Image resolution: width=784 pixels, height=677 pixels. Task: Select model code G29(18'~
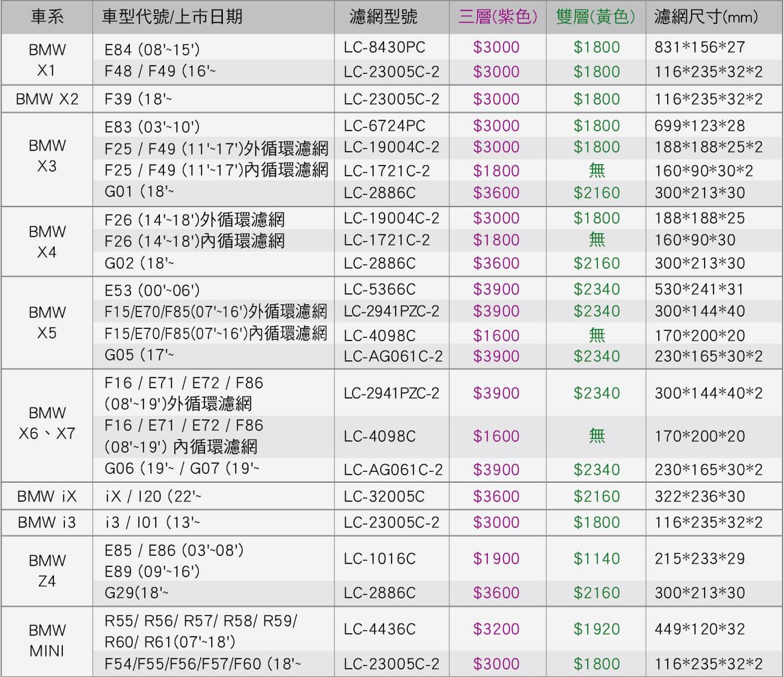click(137, 593)
